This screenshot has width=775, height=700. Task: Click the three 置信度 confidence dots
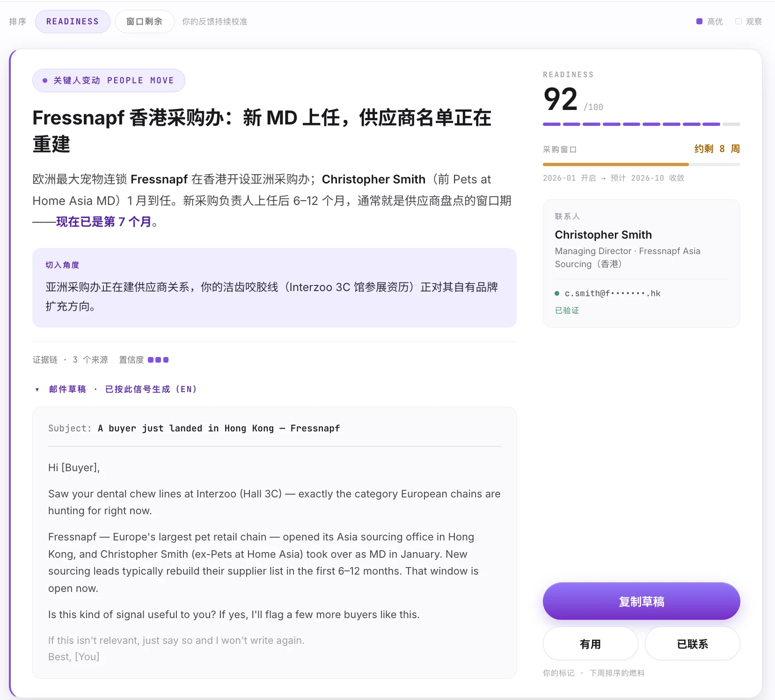click(x=158, y=360)
